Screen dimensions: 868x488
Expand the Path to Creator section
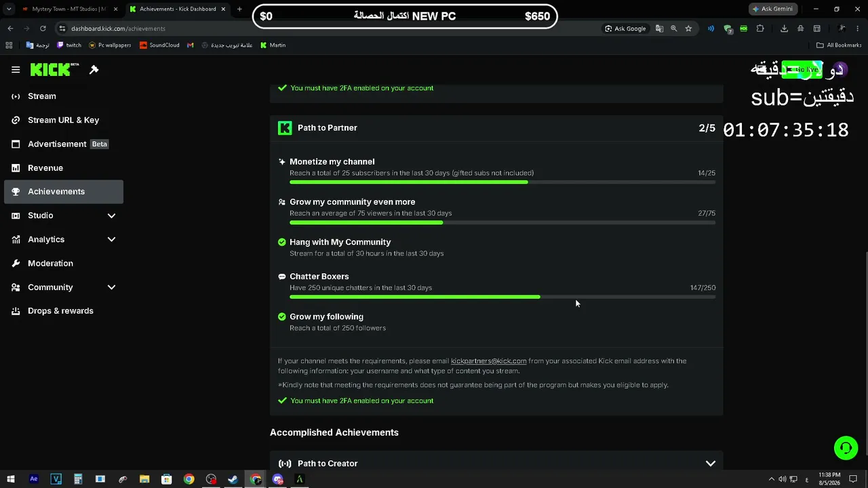pyautogui.click(x=710, y=464)
